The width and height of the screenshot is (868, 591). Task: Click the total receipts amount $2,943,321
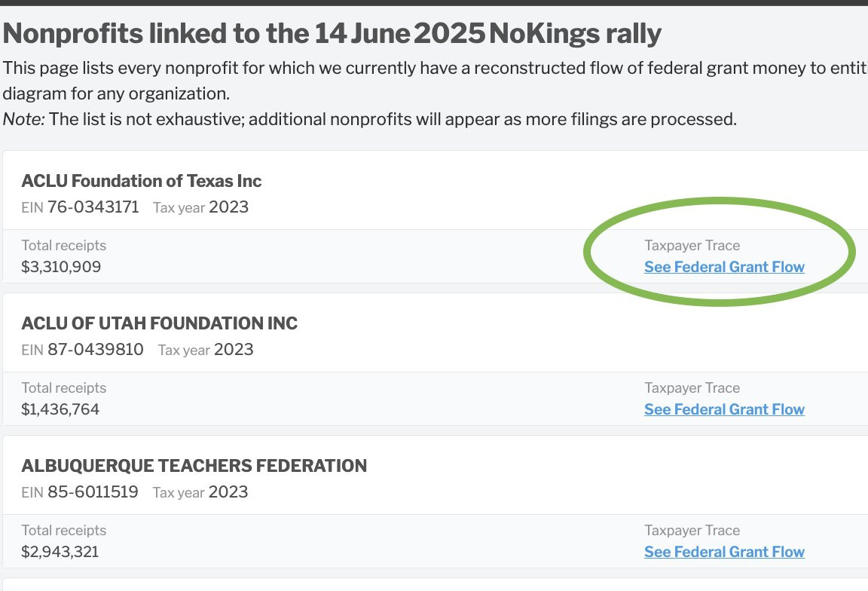tap(60, 552)
